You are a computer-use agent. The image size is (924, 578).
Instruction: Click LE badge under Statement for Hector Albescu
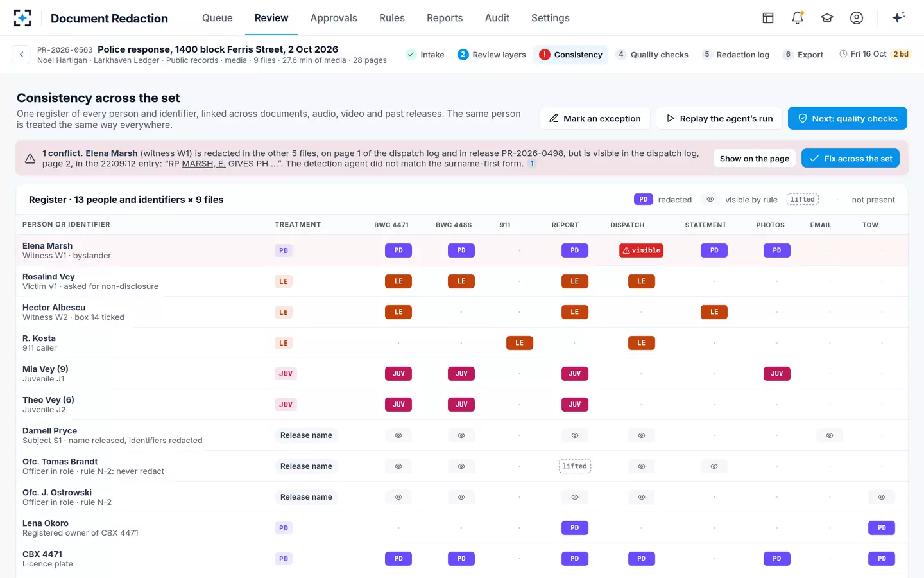point(714,312)
